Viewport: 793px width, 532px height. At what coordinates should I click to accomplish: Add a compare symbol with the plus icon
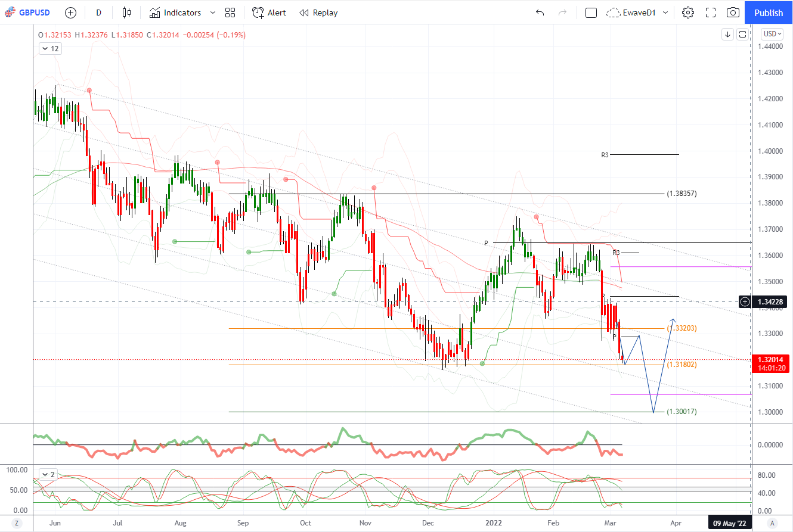70,13
